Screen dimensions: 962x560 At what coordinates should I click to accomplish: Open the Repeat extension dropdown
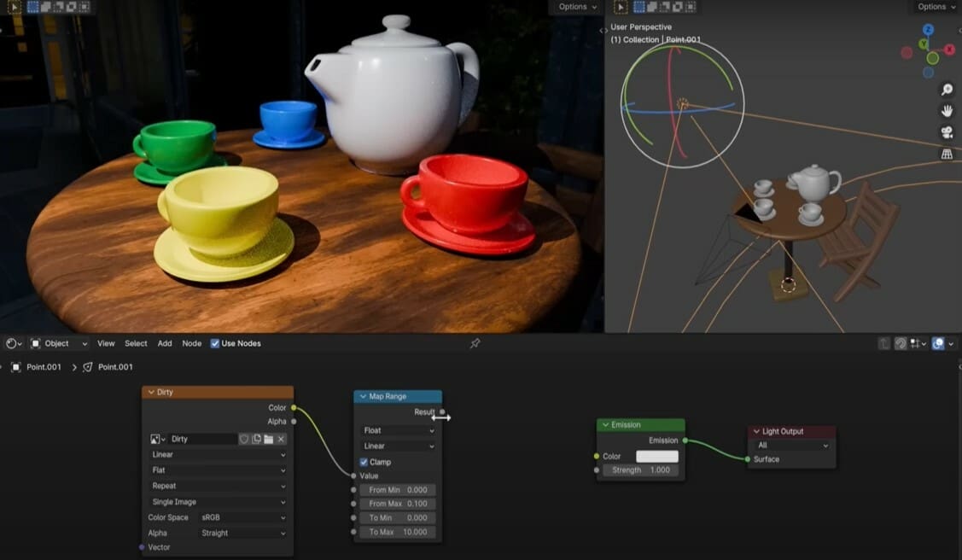(x=218, y=486)
